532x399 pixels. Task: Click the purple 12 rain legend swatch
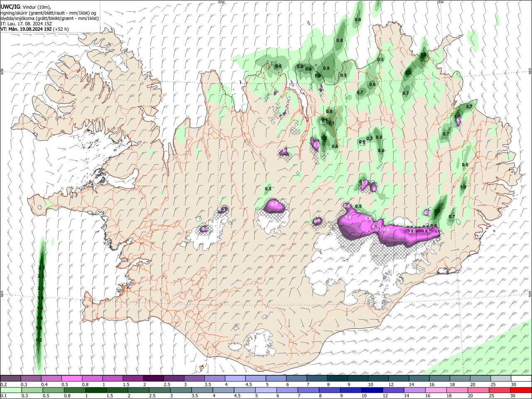(394, 390)
